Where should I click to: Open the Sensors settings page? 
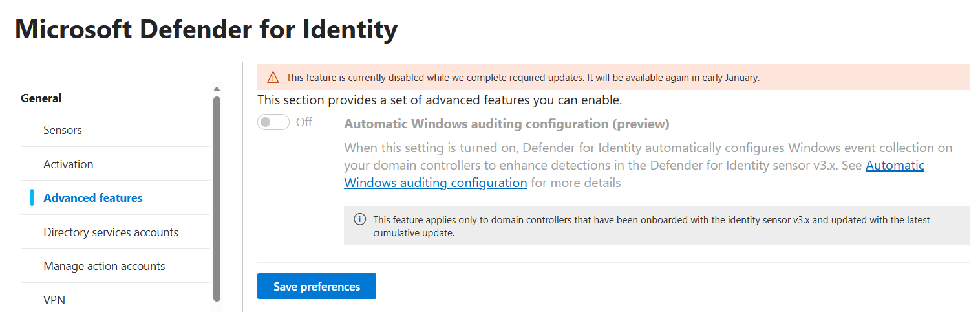click(x=63, y=130)
